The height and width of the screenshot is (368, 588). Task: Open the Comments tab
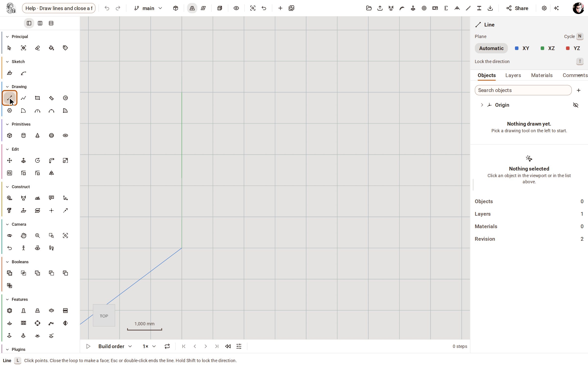coord(575,75)
